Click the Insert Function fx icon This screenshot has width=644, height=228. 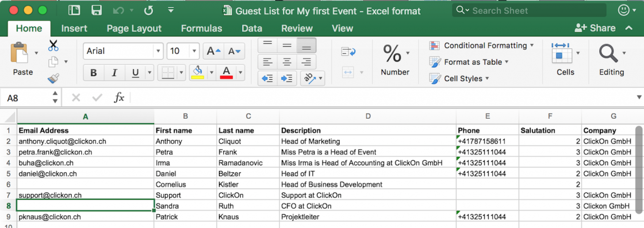[x=119, y=97]
